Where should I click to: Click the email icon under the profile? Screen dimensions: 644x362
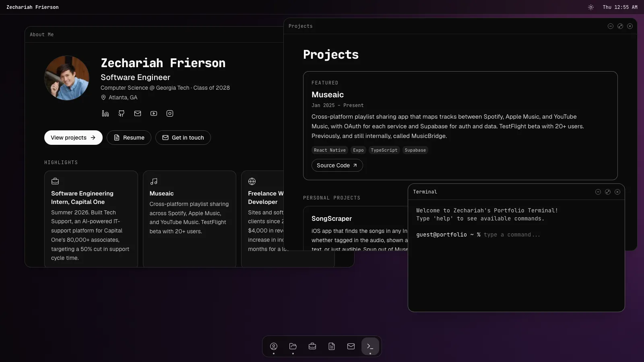(138, 113)
